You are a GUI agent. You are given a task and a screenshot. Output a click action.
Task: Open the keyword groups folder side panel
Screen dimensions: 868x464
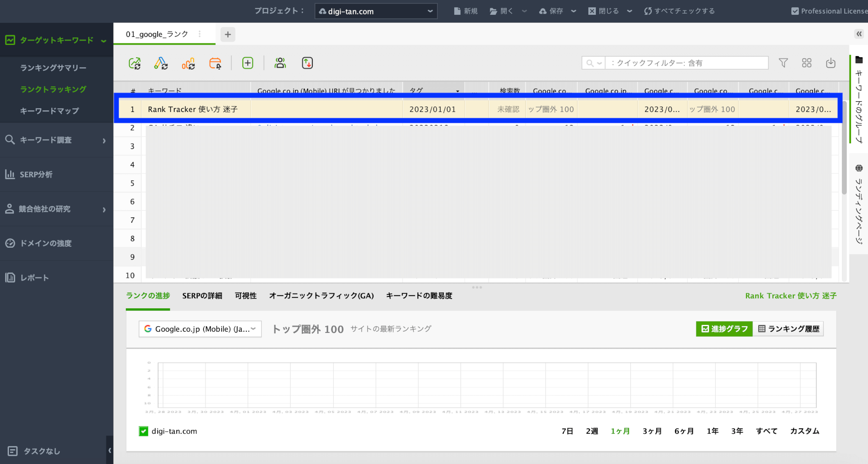(x=859, y=101)
